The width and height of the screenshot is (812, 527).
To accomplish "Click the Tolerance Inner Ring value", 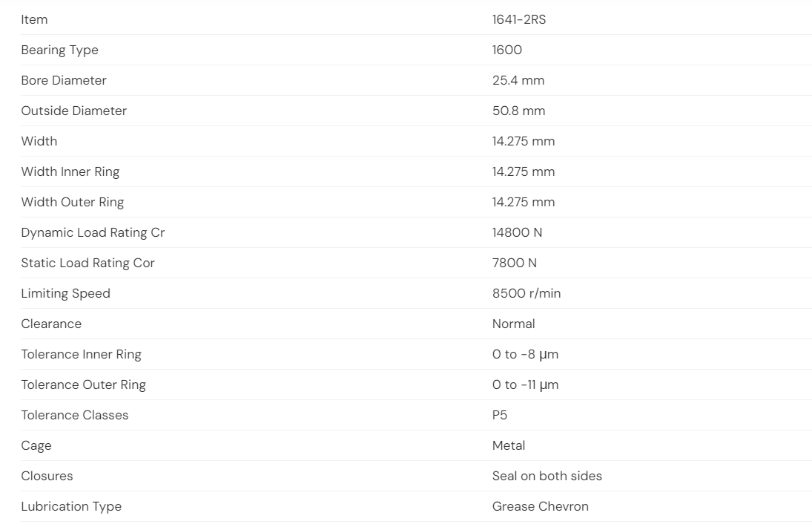I will (x=525, y=355).
